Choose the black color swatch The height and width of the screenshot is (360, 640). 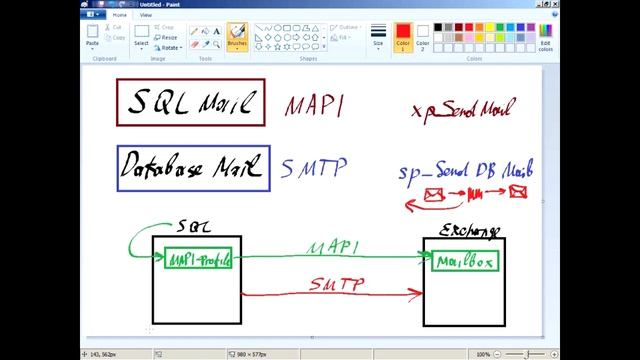[438, 27]
